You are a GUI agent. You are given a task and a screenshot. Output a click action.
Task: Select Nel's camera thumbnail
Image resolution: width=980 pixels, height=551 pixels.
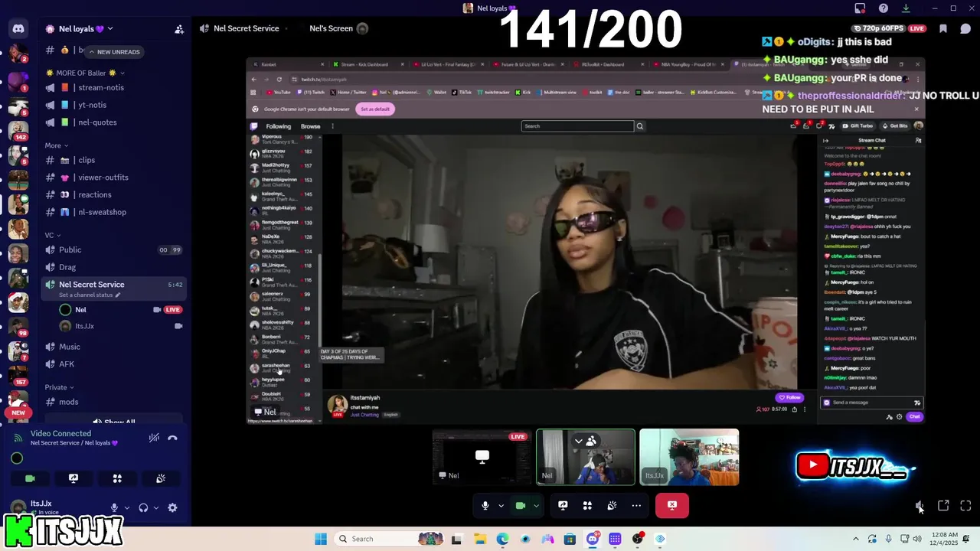[586, 457]
